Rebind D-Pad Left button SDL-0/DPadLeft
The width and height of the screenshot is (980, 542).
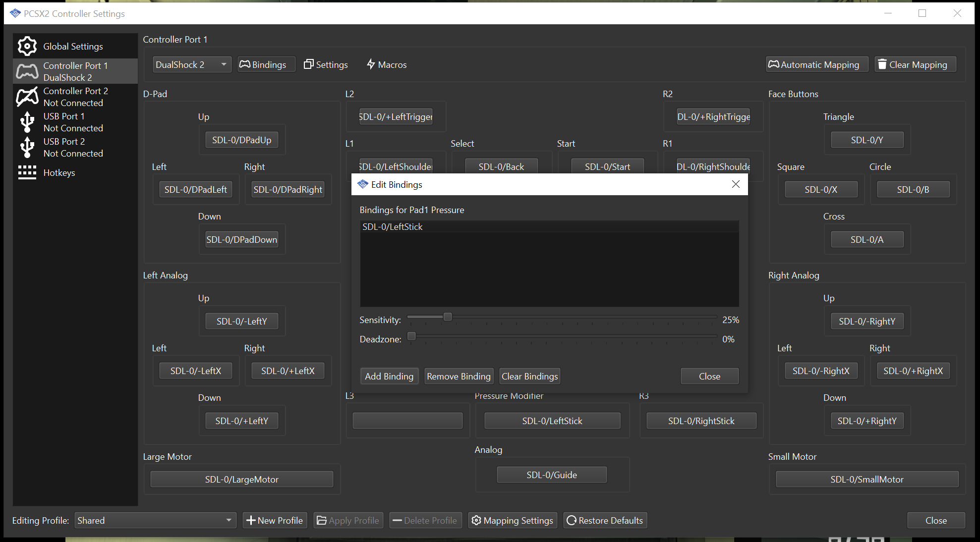(196, 189)
